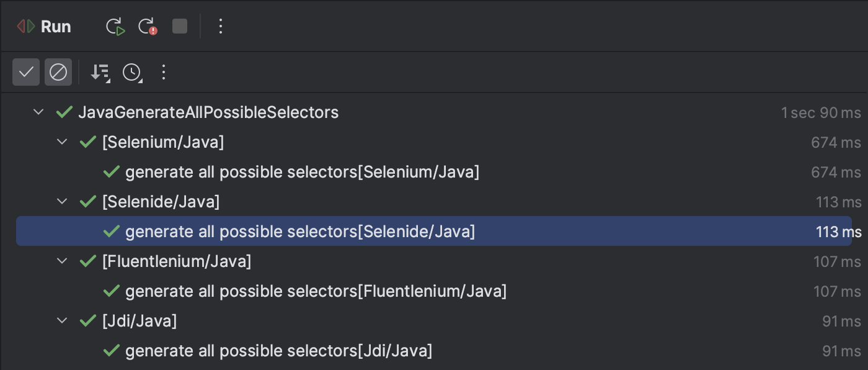Select the [Selenide/Java] group row

434,202
